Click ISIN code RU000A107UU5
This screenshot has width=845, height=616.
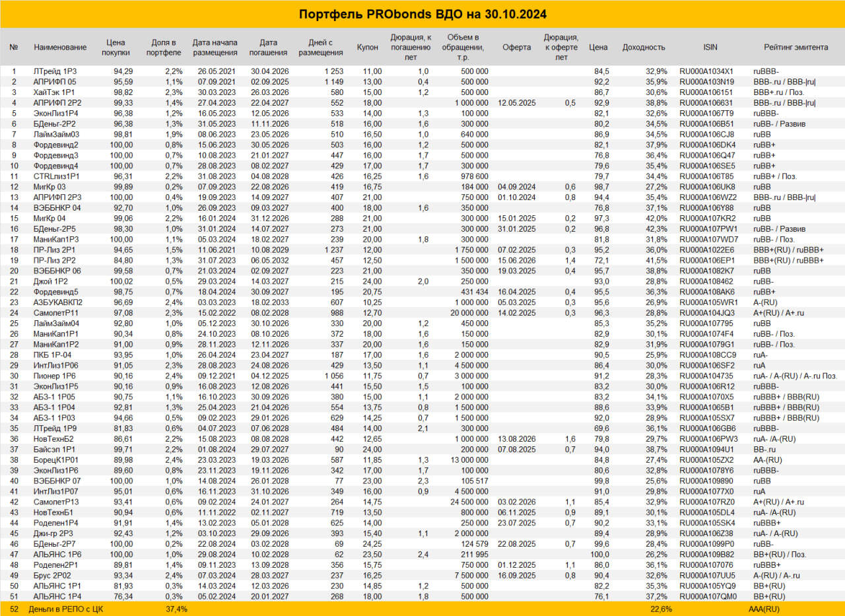pos(706,576)
